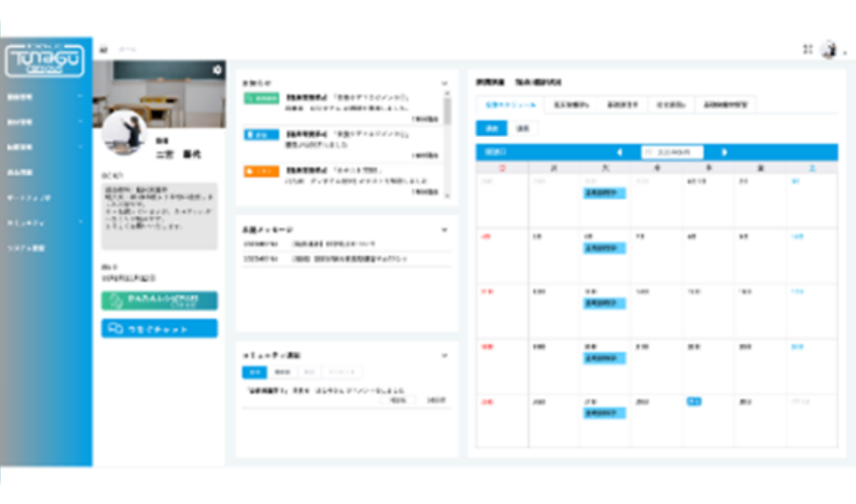Click the TUNAGU logo in the sidebar

point(45,61)
